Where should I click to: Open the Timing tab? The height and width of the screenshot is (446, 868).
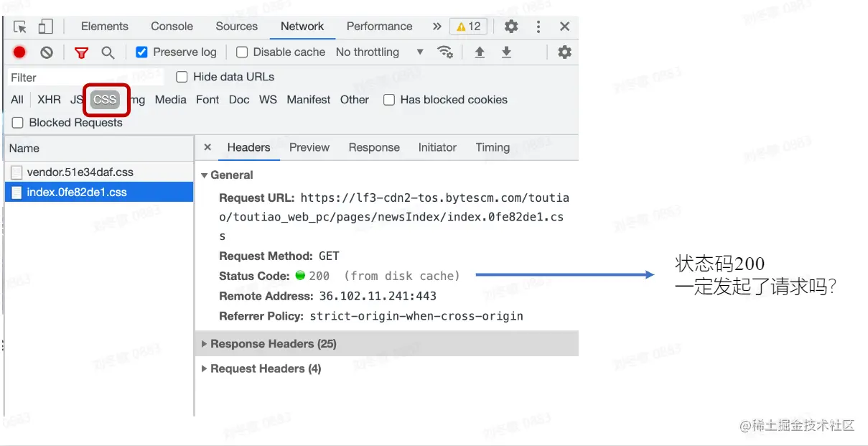pyautogui.click(x=492, y=147)
